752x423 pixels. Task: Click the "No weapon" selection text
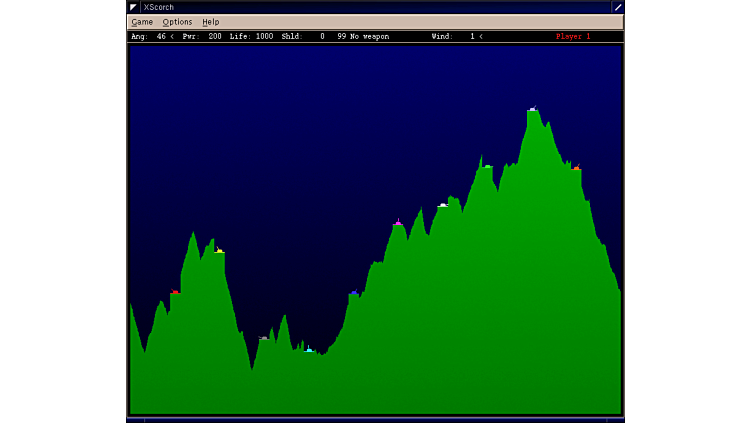point(369,37)
